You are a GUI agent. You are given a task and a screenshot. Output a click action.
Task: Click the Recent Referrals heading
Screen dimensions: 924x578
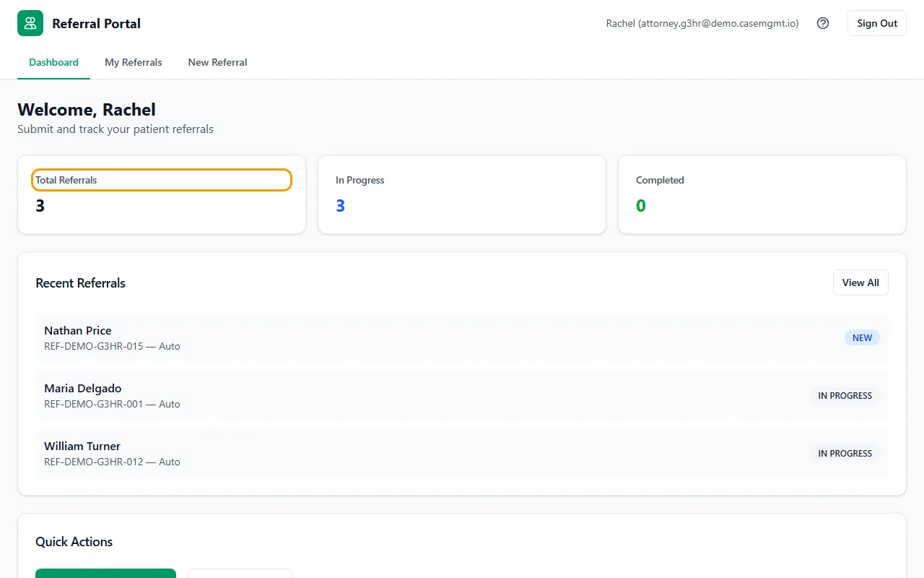tap(80, 282)
